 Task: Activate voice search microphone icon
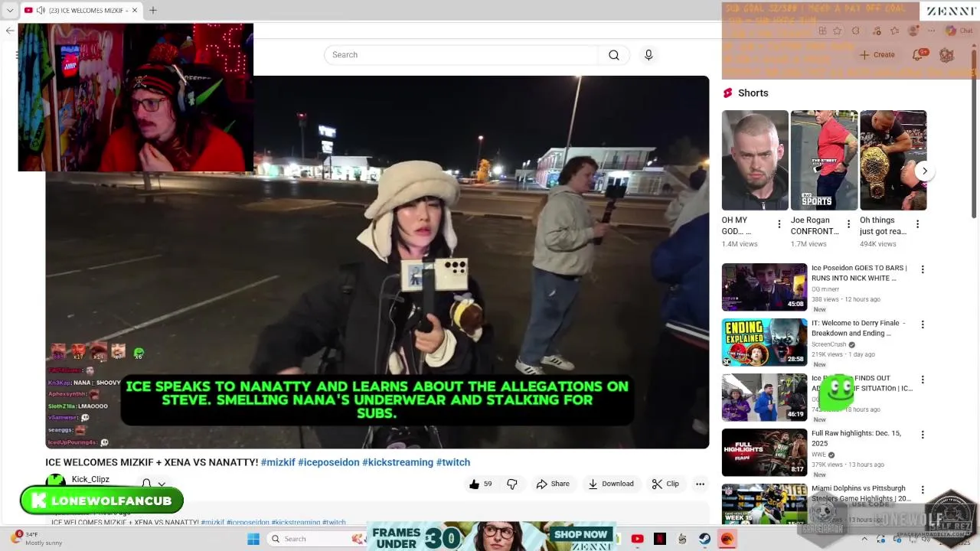(x=648, y=55)
